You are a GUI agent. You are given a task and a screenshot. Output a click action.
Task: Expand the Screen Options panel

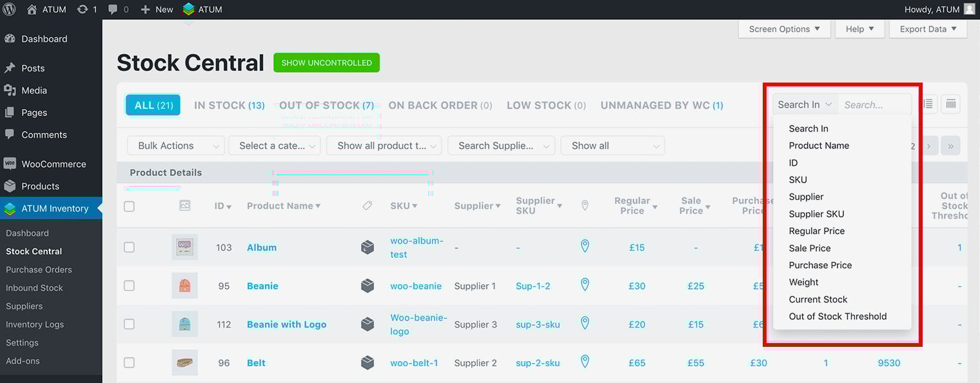tap(784, 29)
